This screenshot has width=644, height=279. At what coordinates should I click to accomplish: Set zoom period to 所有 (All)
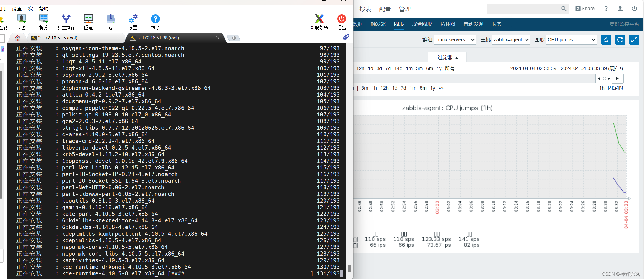[449, 68]
